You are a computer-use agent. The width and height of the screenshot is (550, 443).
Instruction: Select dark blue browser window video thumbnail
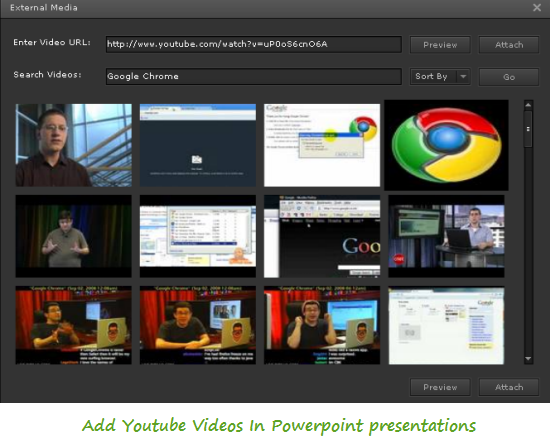(x=198, y=145)
